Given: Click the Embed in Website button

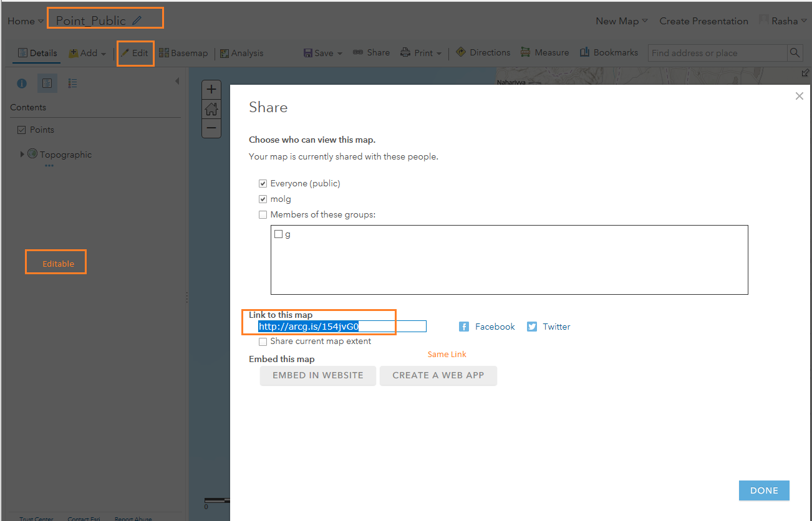Looking at the screenshot, I should pos(318,375).
